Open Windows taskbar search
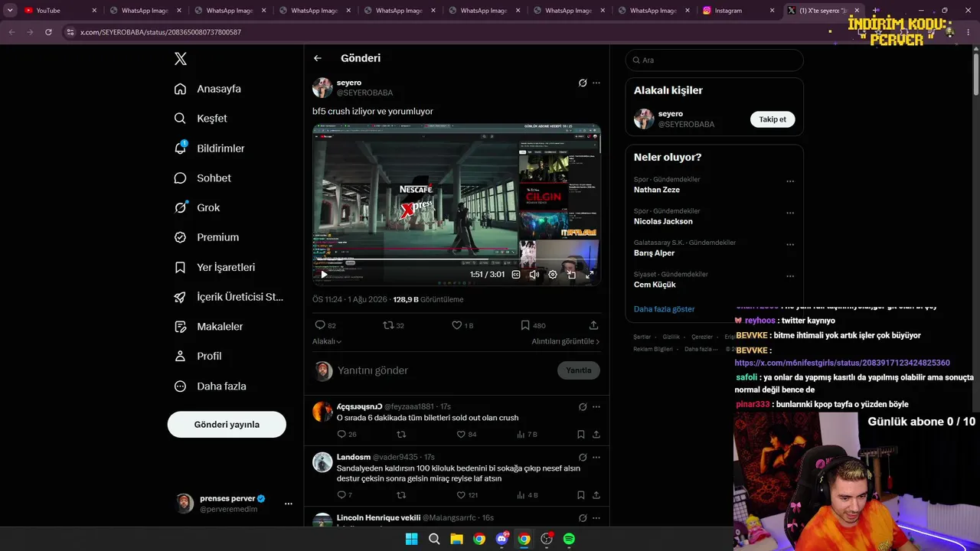Image resolution: width=980 pixels, height=551 pixels. coord(434,539)
